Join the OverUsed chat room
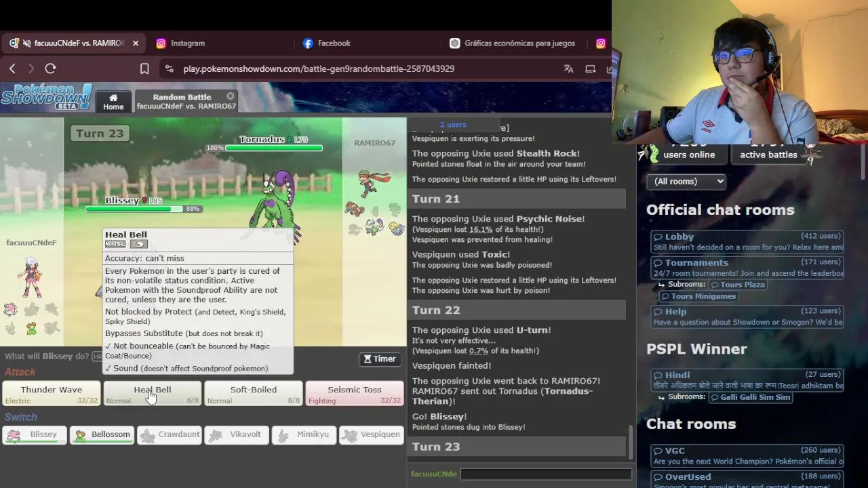The width and height of the screenshot is (868, 488). (747, 480)
